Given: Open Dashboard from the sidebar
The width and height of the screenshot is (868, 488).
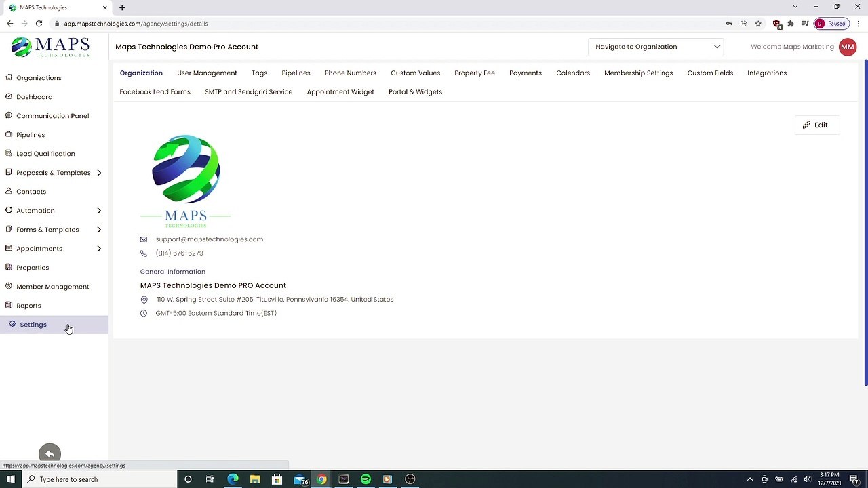Looking at the screenshot, I should coord(34,97).
